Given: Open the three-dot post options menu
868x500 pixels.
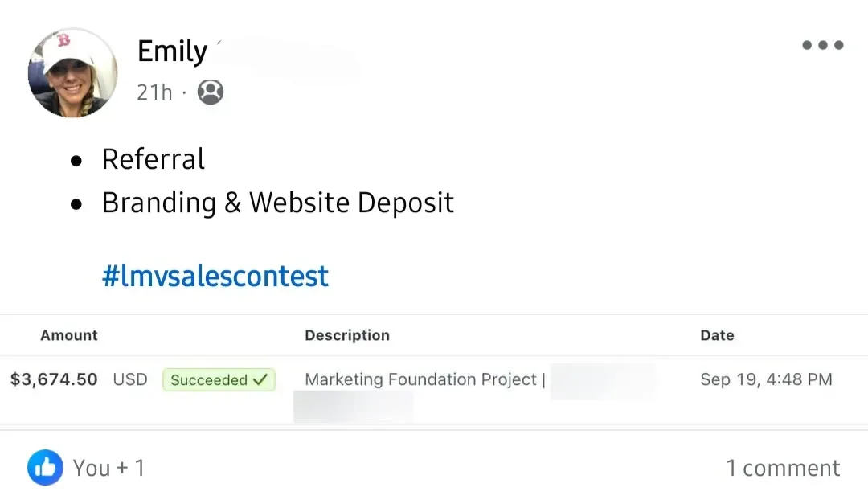Looking at the screenshot, I should 822,45.
